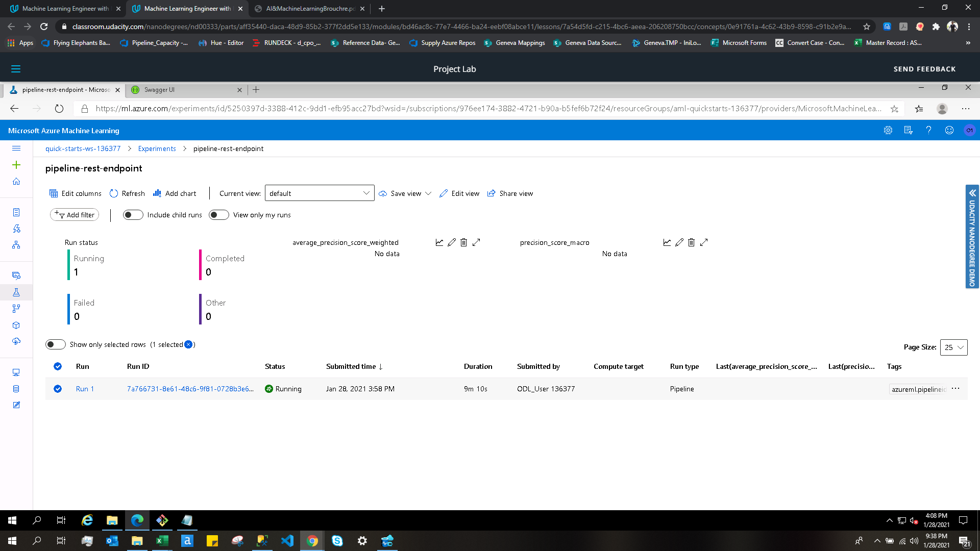Click the Experiments flask icon in sidebar
Screen dimensions: 980x551
point(16,292)
